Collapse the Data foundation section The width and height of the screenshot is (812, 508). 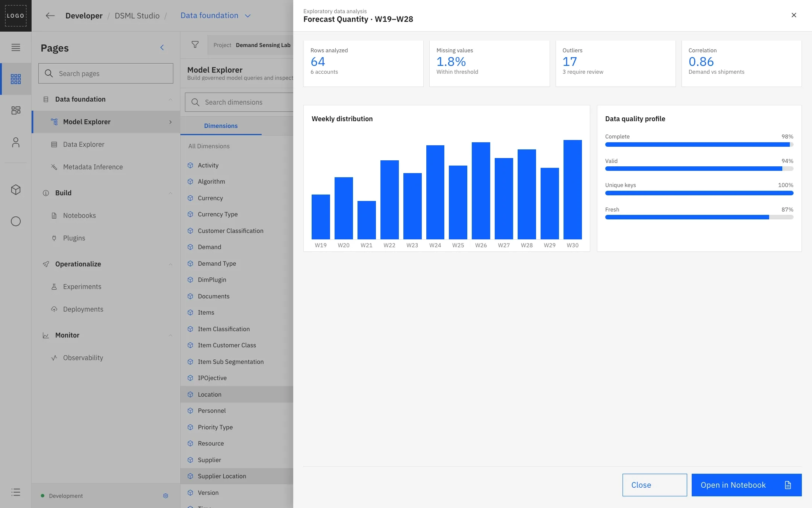point(170,99)
